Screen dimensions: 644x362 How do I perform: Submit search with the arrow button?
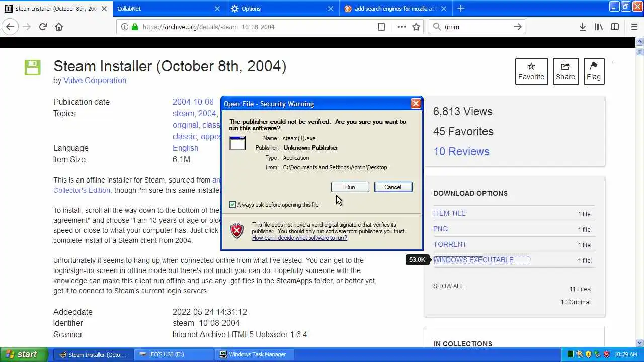coord(517,27)
